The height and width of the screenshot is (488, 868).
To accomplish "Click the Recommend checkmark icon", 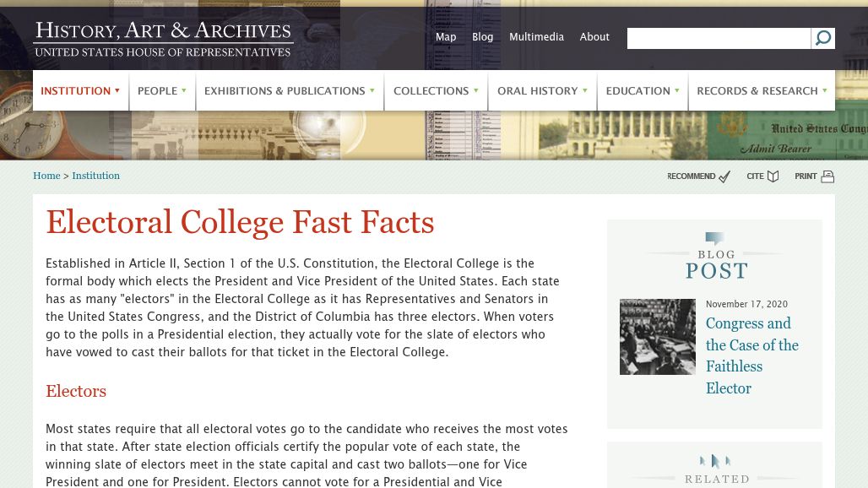I will pos(724,176).
